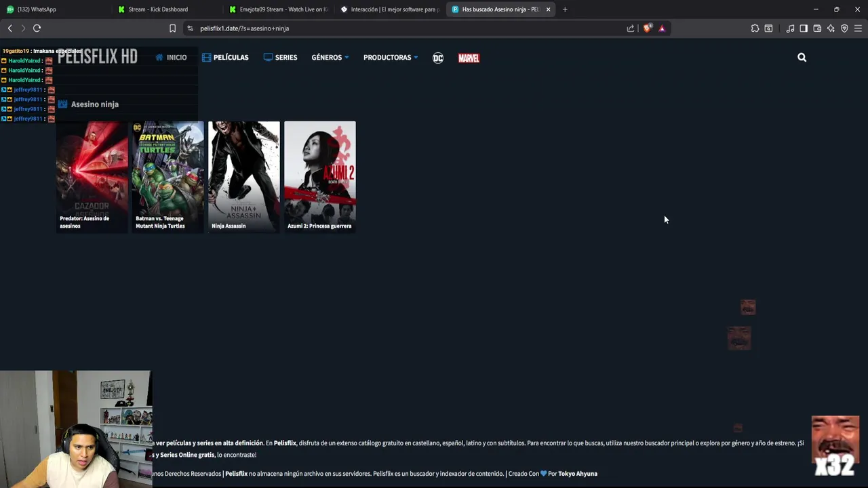
Task: Click the 19gatito19 chat message
Action: [x=42, y=52]
